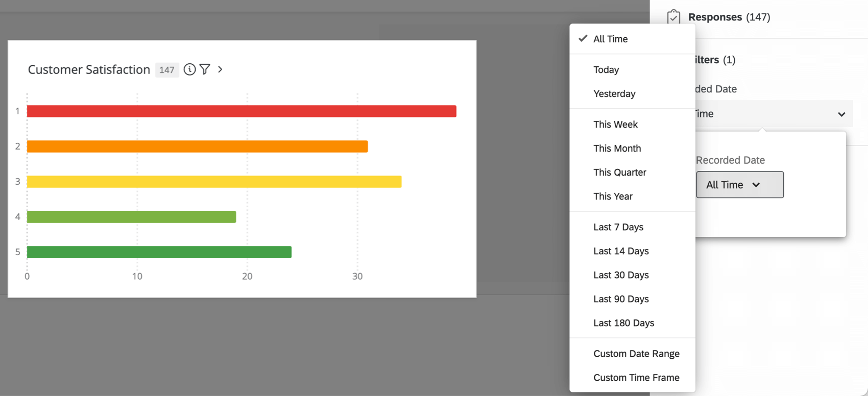The image size is (868, 396).
Task: Select This Week as the date range
Action: (x=615, y=124)
